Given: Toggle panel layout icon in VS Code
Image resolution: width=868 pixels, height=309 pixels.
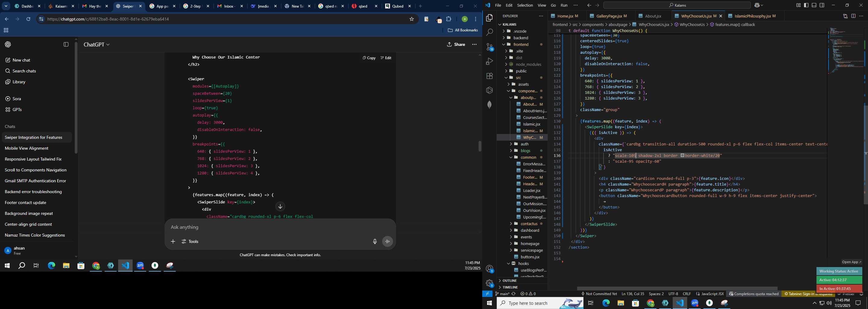Looking at the screenshot, I should (814, 5).
